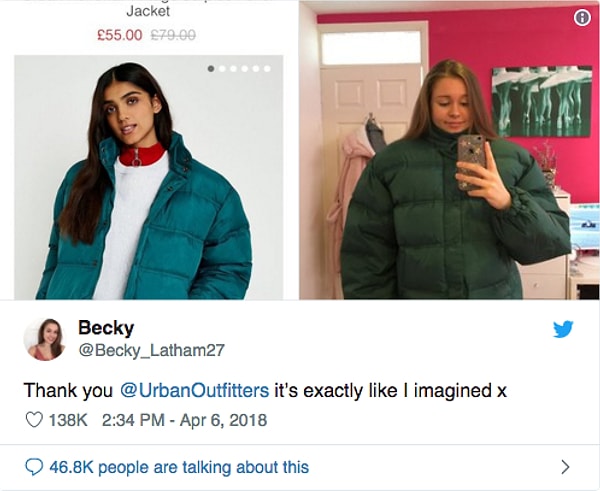Image resolution: width=600 pixels, height=491 pixels.
Task: Click the Becky display name
Action: pyautogui.click(x=106, y=328)
